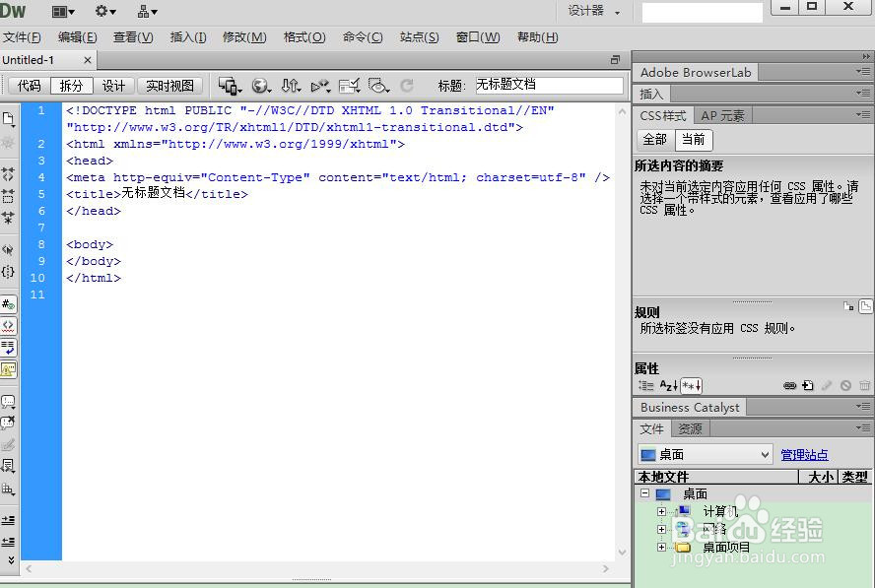Click Collapse selection icon in coding toolbar

pos(8,196)
